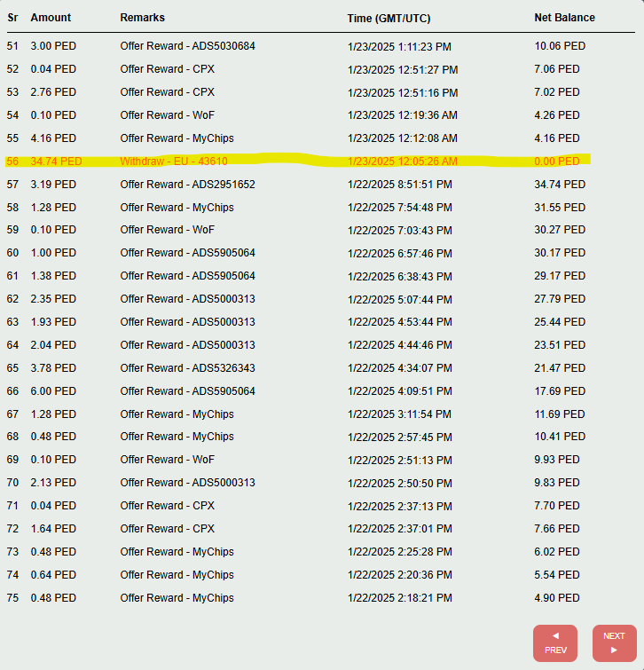Click timestamp 1/22/2025 3:11:54 PM
644x670 pixels.
(399, 414)
